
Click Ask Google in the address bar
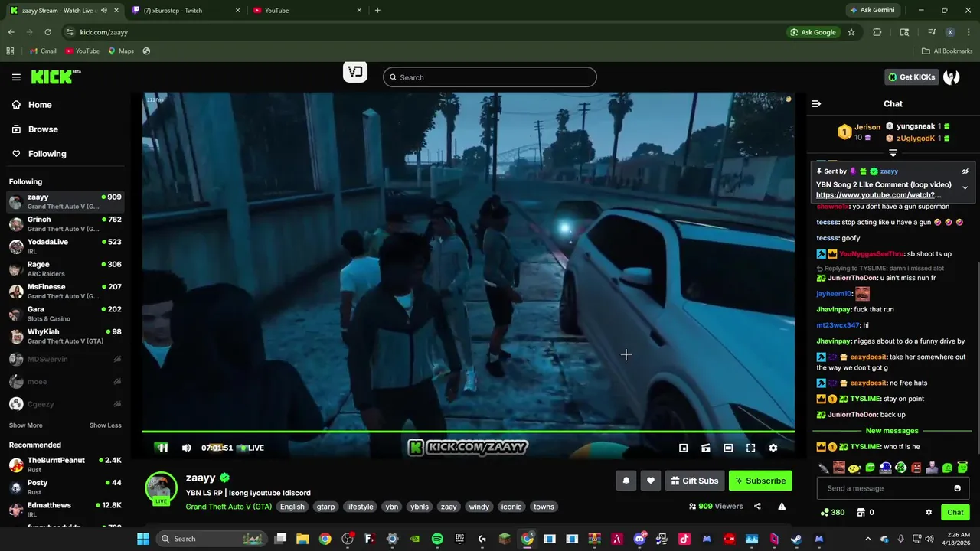tap(813, 32)
